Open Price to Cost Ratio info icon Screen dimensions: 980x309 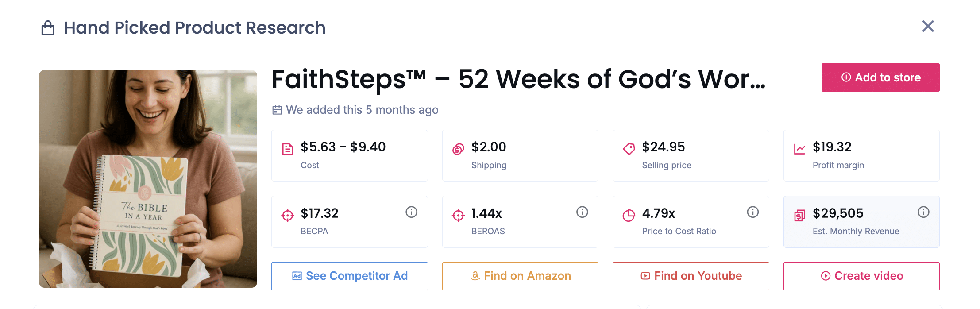click(x=752, y=212)
